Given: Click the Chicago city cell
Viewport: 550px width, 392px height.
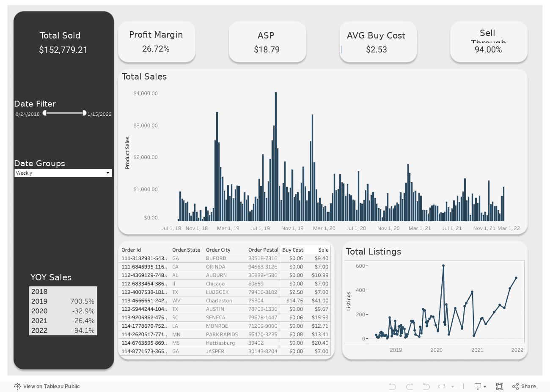Looking at the screenshot, I should pyautogui.click(x=215, y=284).
